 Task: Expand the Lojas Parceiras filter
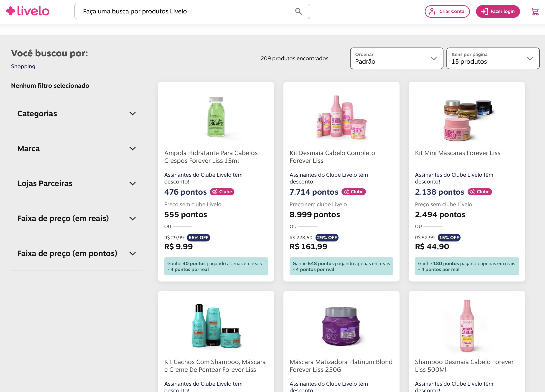(77, 183)
